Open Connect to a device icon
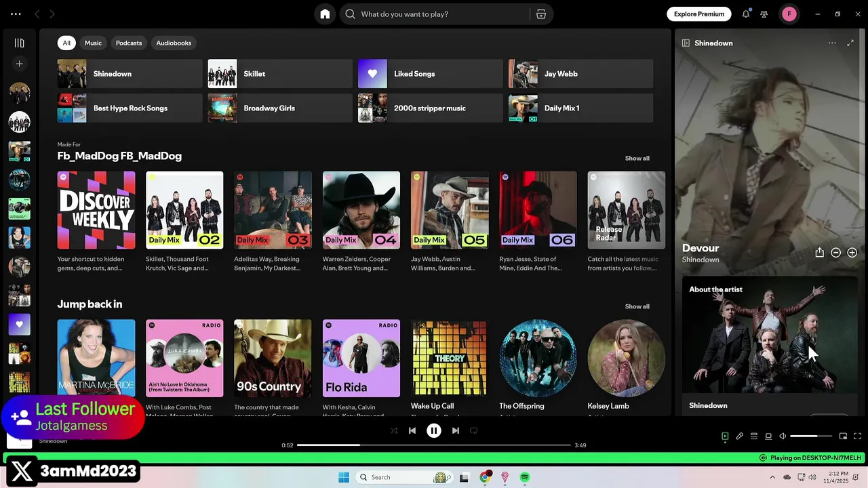Viewport: 868px width, 488px height. point(768,436)
